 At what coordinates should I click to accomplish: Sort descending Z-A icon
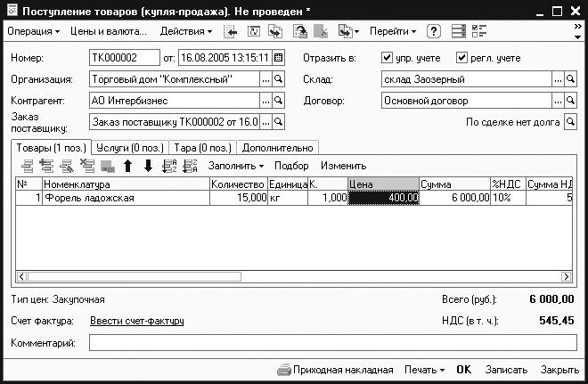pyautogui.click(x=190, y=166)
